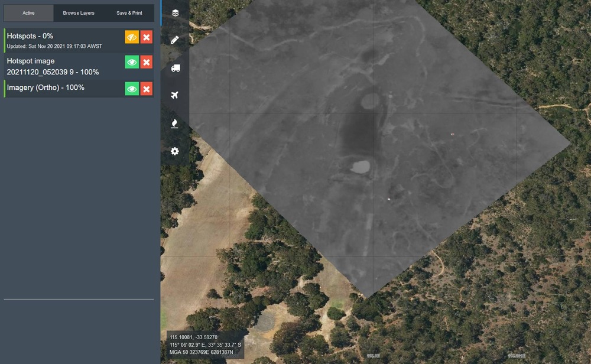Hide the Imagery (Ortho) layer
The width and height of the screenshot is (591, 364).
pos(132,89)
